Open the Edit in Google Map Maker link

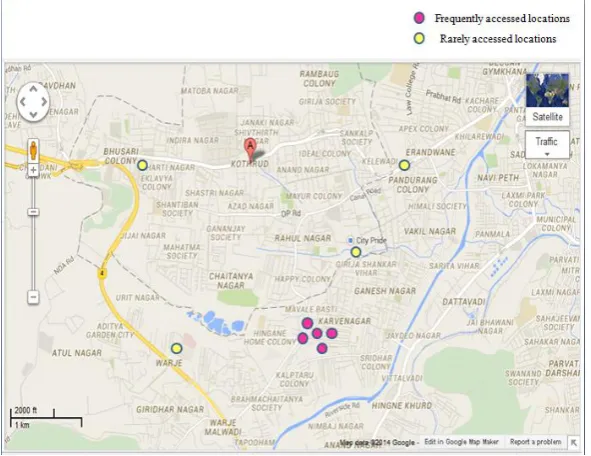pos(461,442)
